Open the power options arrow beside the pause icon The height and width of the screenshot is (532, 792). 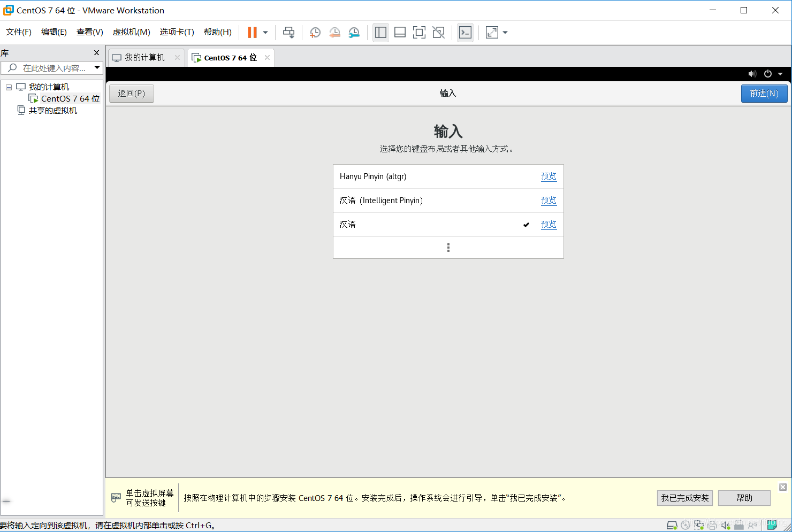(265, 33)
